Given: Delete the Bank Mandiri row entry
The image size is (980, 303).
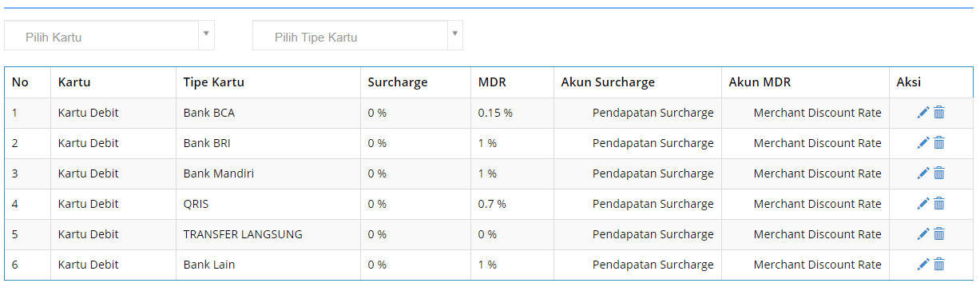Looking at the screenshot, I should (x=939, y=173).
